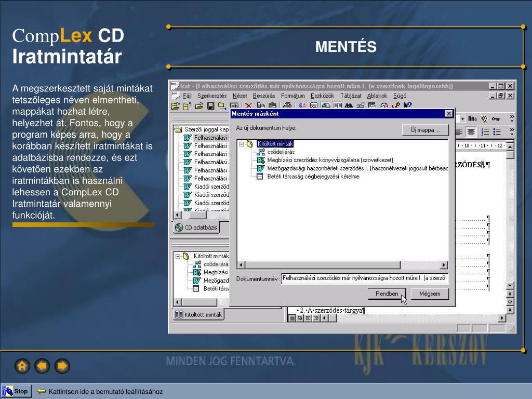The width and height of the screenshot is (532, 399).
Task: Select Betéti társaság cégbejegyzési kérelme item
Action: [x=313, y=177]
